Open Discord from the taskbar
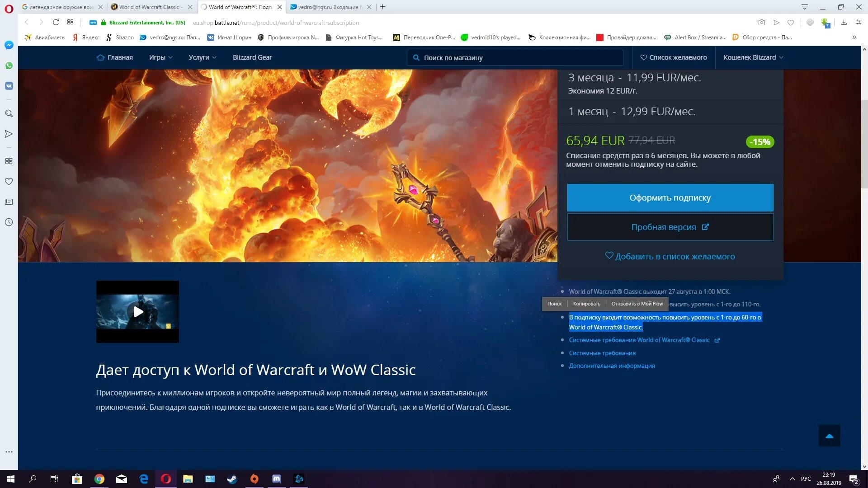 (277, 479)
